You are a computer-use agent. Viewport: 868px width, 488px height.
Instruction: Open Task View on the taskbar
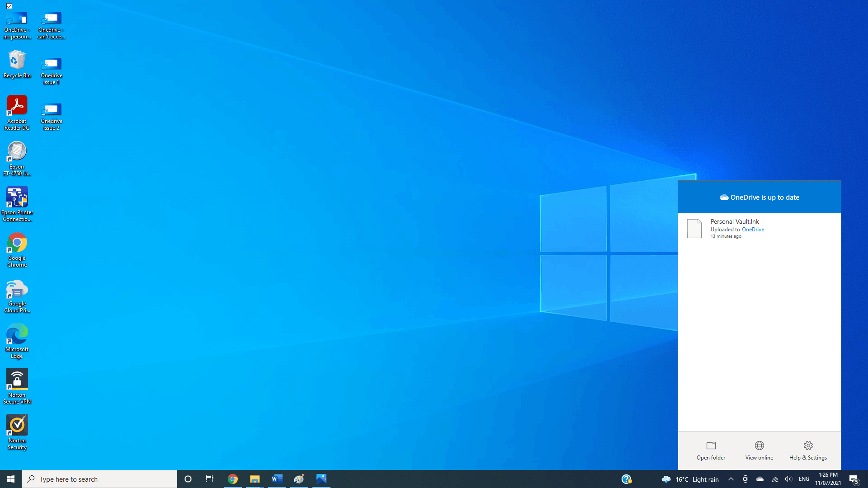[210, 479]
